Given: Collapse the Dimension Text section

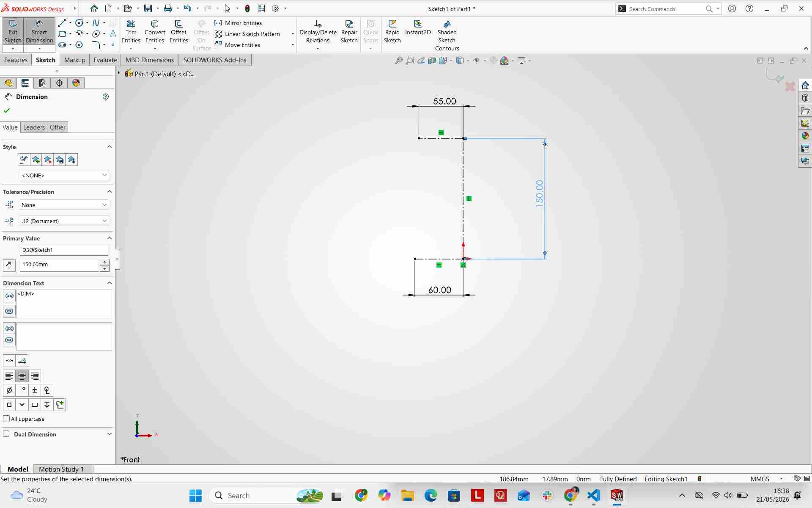Looking at the screenshot, I should click(110, 283).
